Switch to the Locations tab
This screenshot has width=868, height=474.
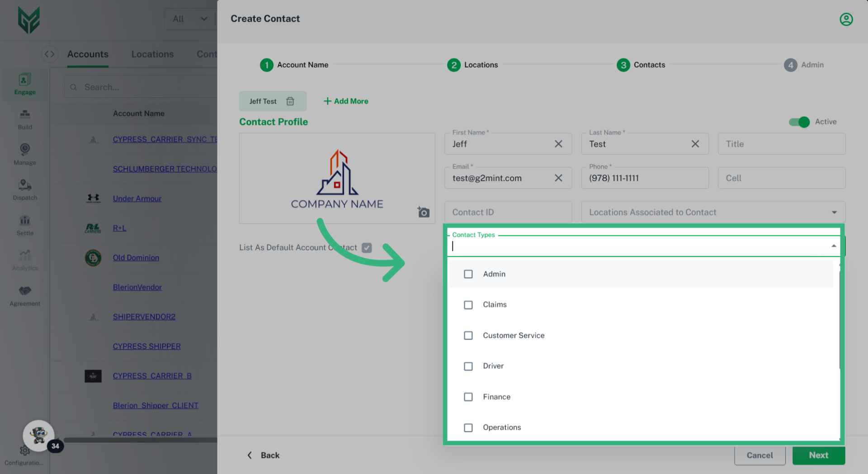click(152, 54)
